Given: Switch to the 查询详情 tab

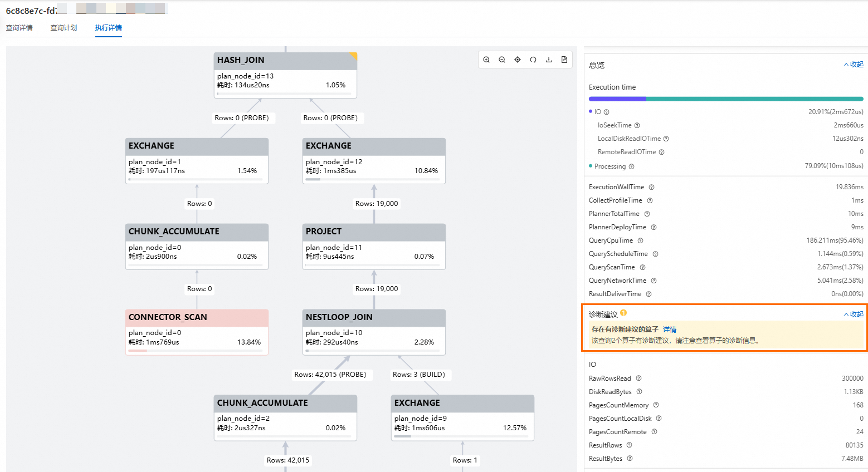Looking at the screenshot, I should [x=19, y=28].
